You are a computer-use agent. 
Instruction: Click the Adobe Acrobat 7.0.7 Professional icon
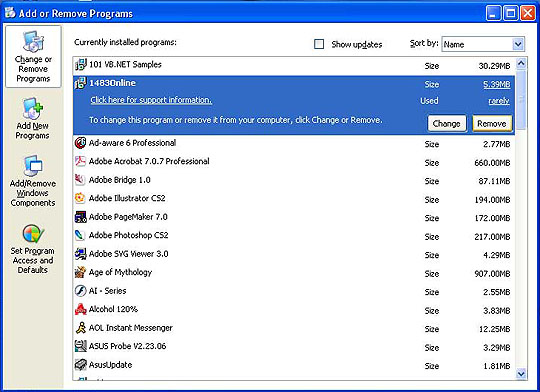80,161
